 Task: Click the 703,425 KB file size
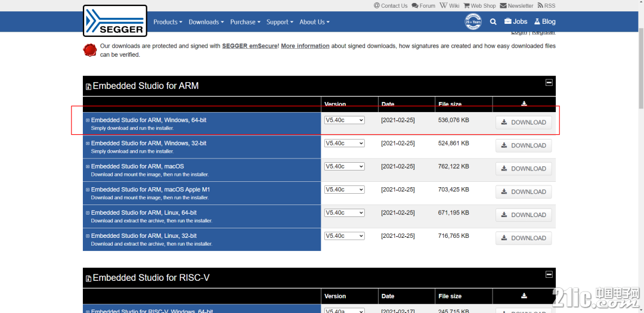coord(454,190)
